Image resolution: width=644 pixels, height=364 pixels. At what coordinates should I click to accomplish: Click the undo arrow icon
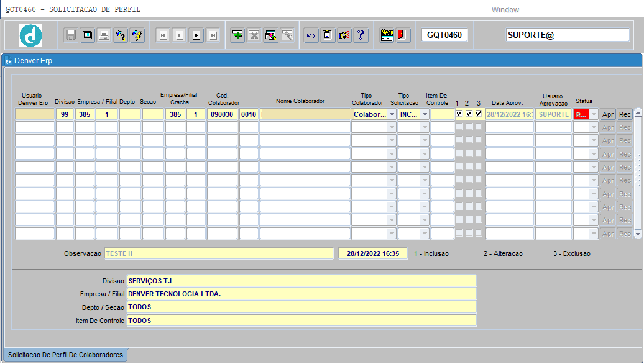click(x=311, y=35)
